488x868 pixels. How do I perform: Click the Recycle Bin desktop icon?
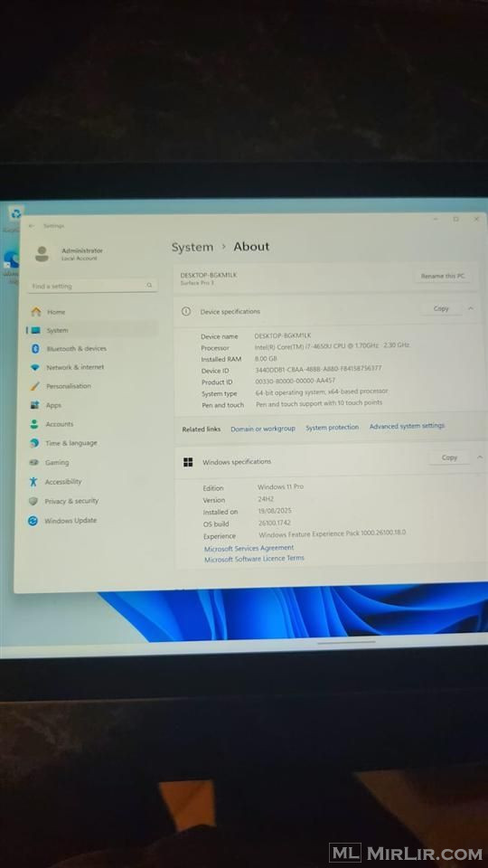click(x=16, y=213)
